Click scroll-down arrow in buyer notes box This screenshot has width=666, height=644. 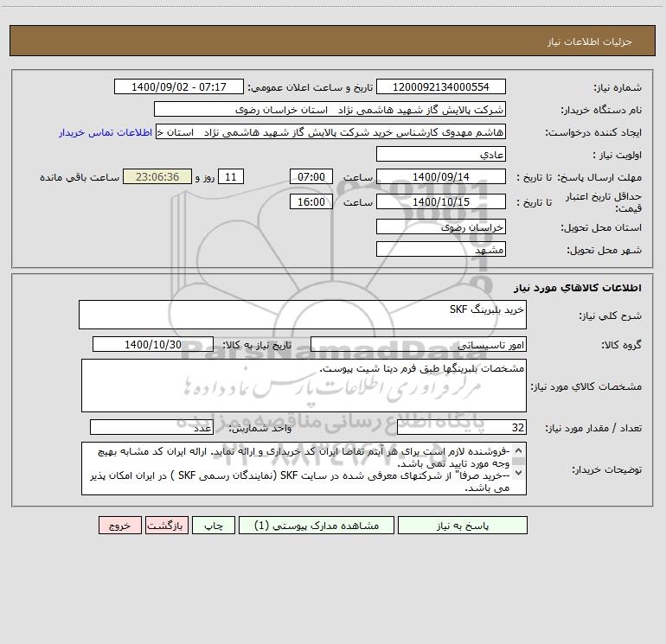(x=518, y=473)
